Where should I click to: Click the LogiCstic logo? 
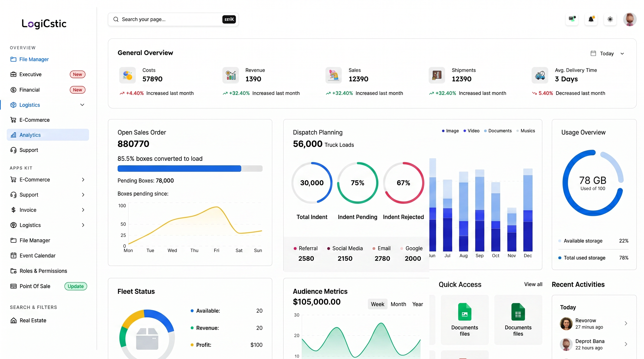pos(44,24)
